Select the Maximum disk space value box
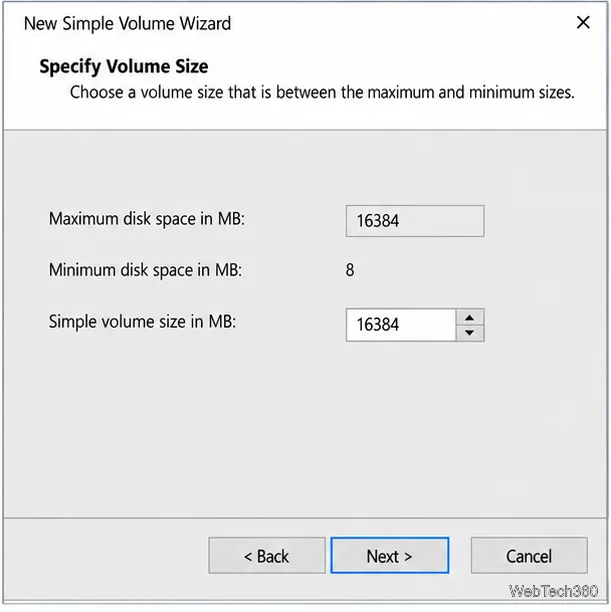The image size is (611, 612). tap(415, 221)
